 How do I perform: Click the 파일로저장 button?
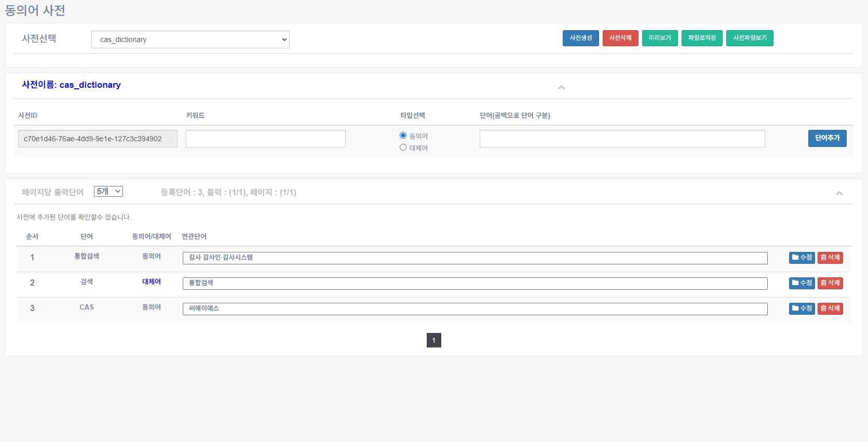pos(702,38)
